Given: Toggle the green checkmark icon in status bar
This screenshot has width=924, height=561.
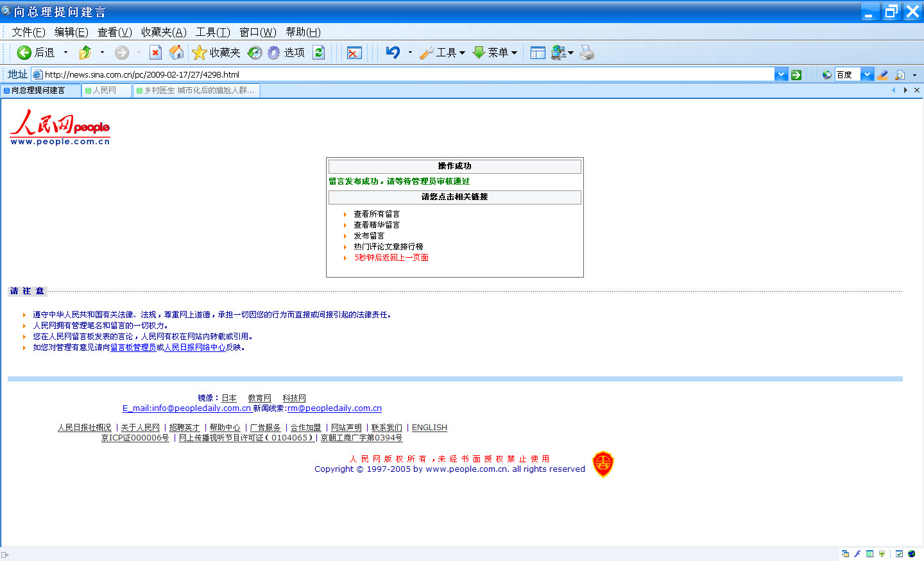Looking at the screenshot, I should [x=899, y=554].
